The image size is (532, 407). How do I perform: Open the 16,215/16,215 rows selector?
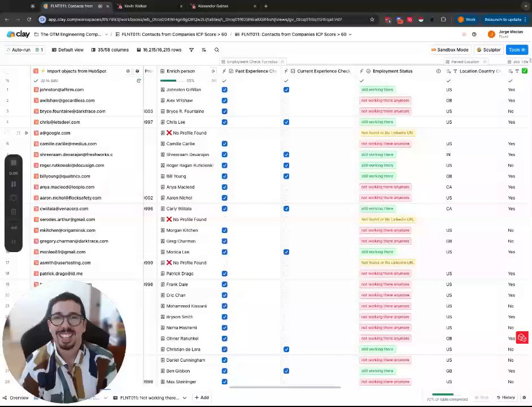pos(159,50)
